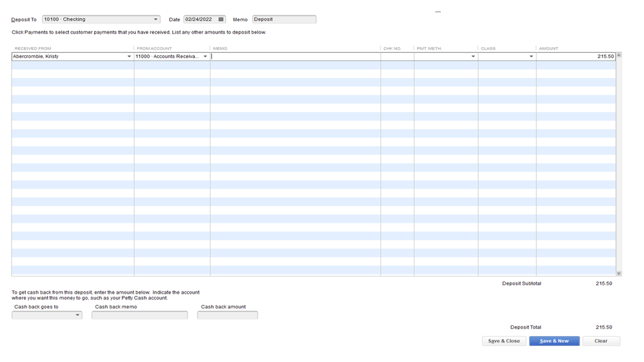Open the From Account dropdown arrow

coord(206,57)
